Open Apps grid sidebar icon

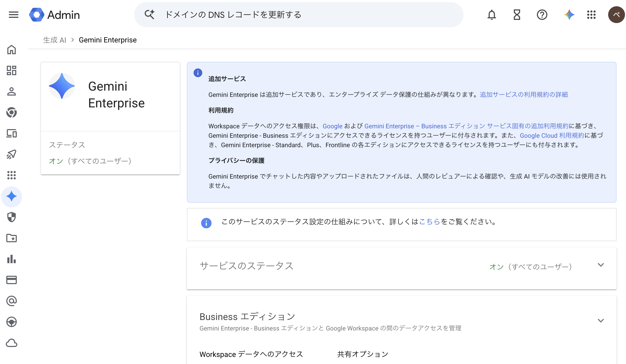click(12, 175)
